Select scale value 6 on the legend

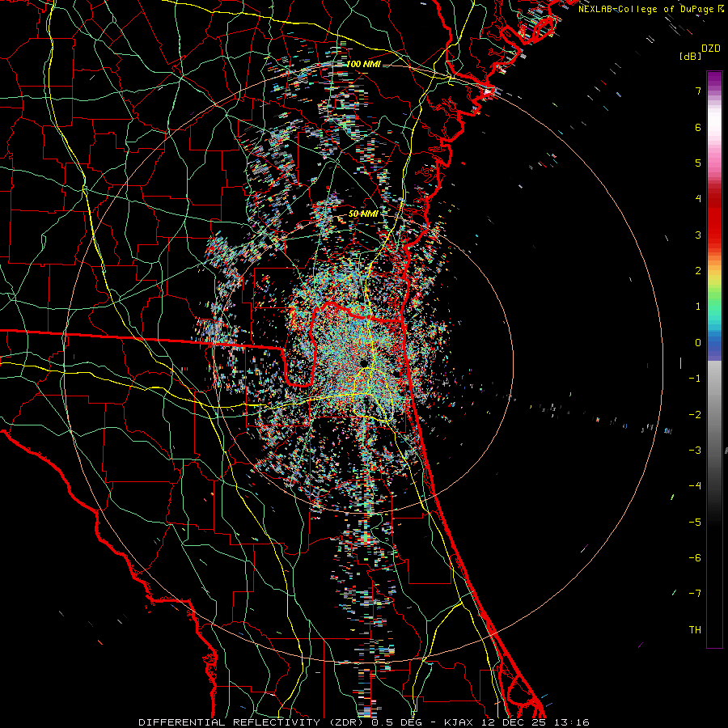[x=698, y=127]
